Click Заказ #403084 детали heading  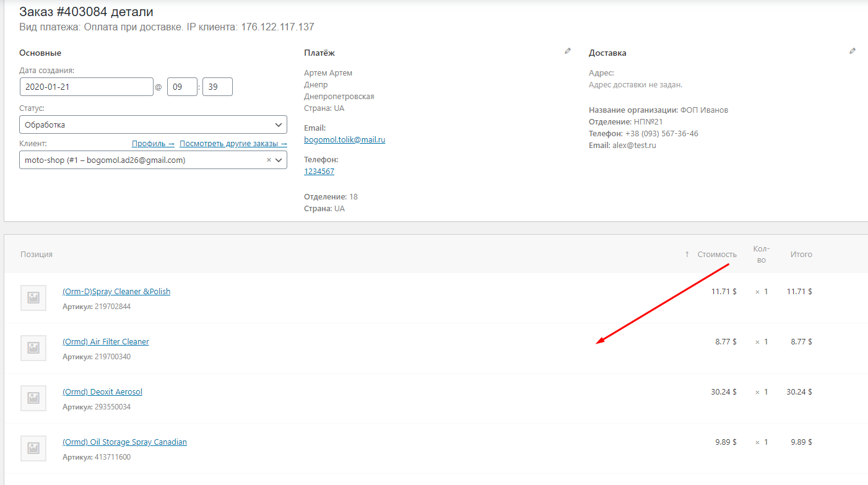pos(86,12)
